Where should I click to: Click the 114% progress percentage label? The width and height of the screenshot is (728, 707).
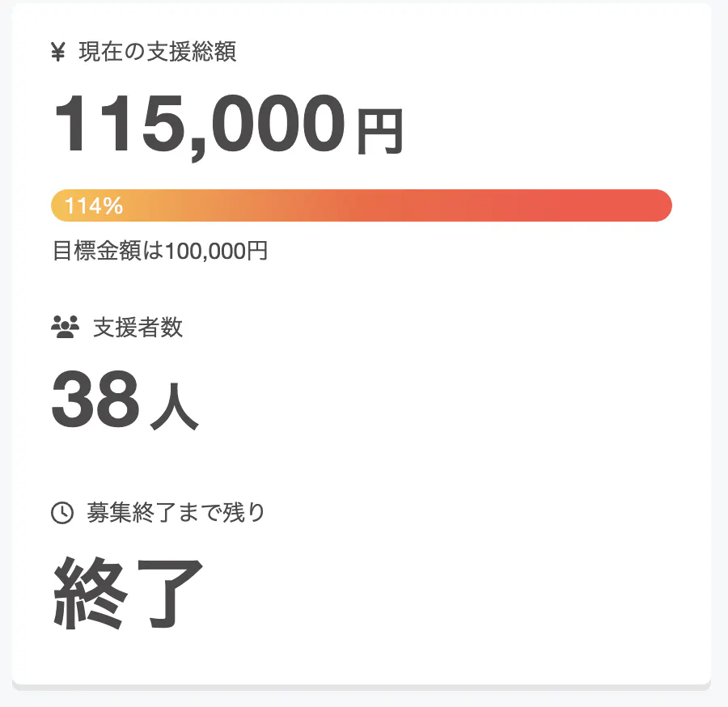[94, 206]
